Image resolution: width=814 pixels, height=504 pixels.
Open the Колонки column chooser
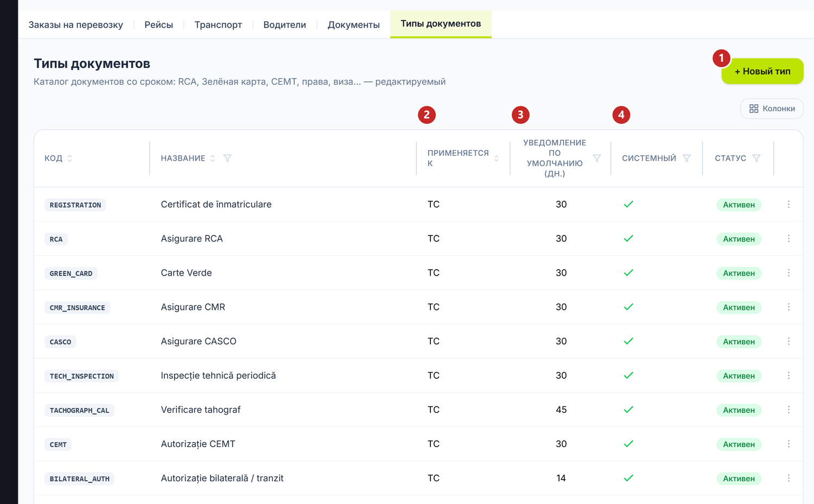[x=772, y=109]
